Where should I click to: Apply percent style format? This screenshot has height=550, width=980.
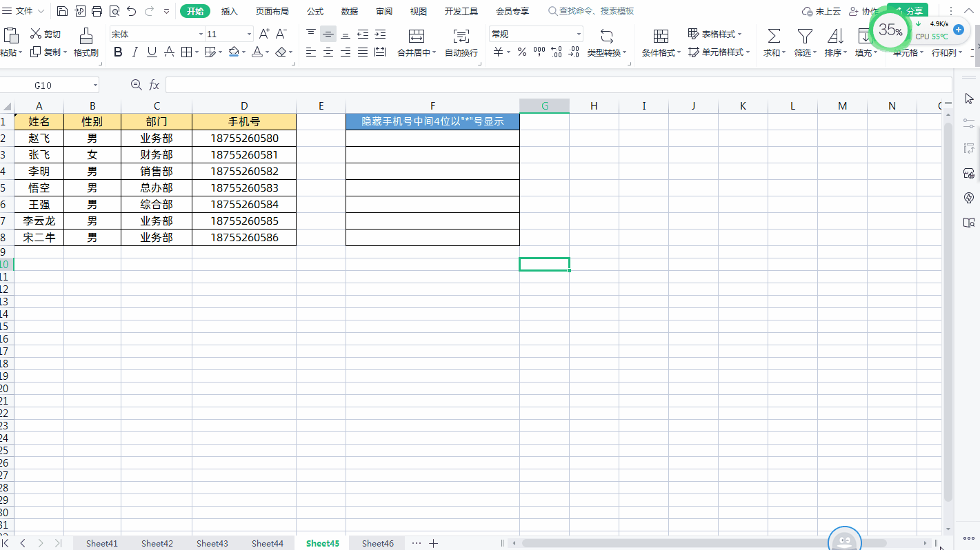point(522,52)
